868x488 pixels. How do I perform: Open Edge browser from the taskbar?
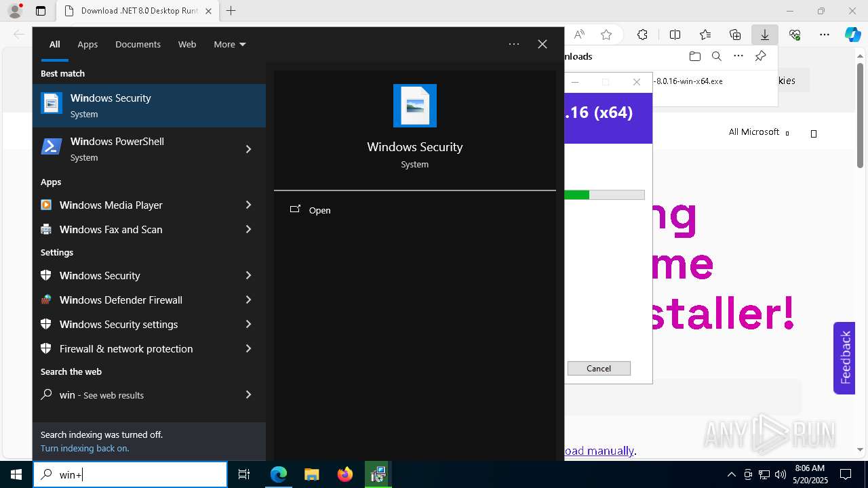(279, 474)
